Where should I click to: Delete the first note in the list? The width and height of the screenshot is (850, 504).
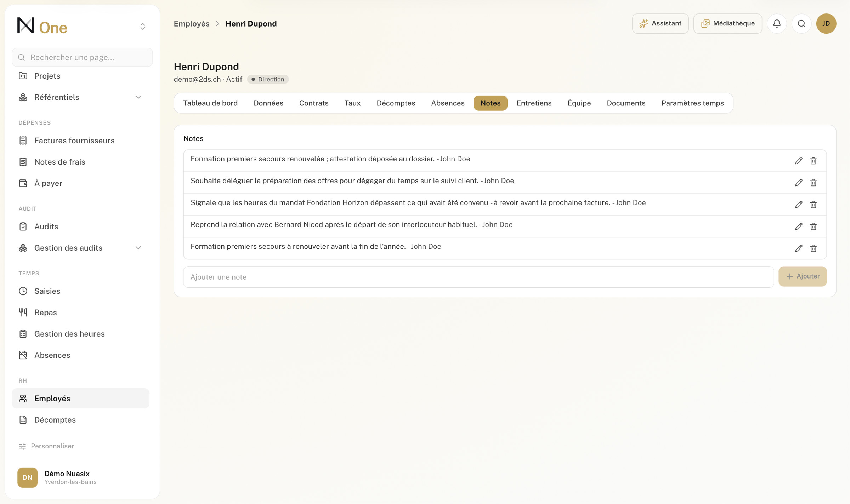813,161
